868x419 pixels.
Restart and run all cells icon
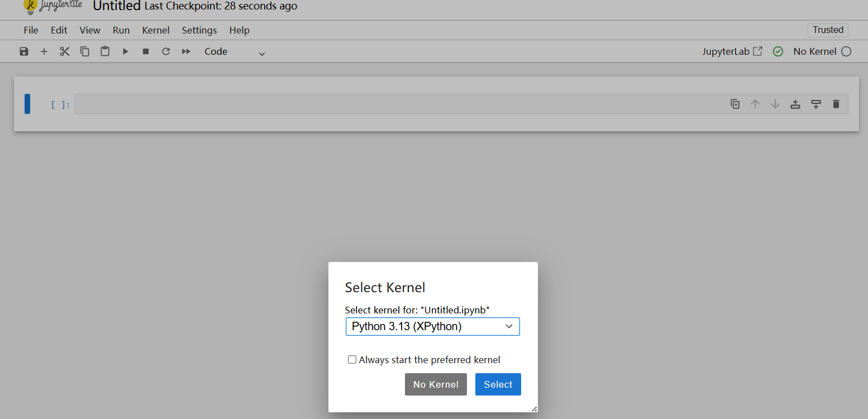pyautogui.click(x=186, y=51)
